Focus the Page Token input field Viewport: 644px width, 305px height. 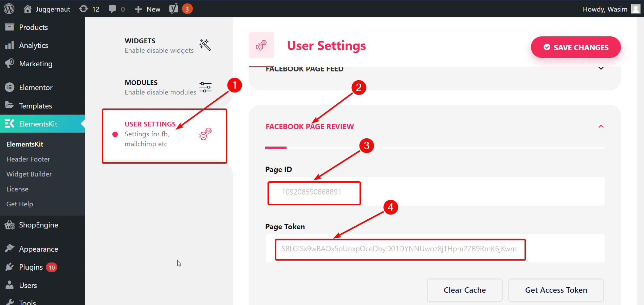[x=435, y=249]
